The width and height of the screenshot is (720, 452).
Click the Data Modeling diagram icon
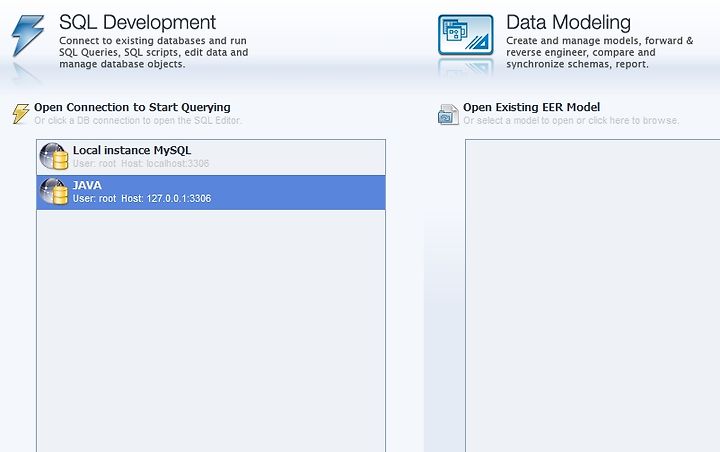[x=466, y=35]
